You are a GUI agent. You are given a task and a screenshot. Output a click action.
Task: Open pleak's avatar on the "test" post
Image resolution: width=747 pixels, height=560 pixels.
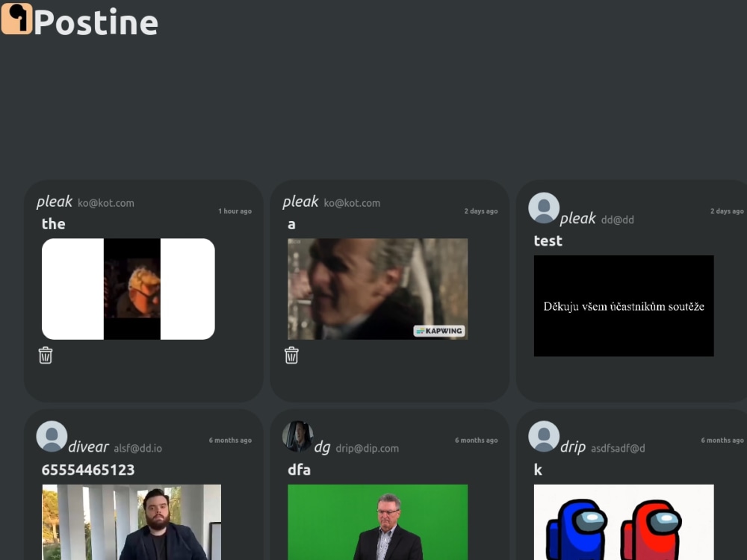[544, 208]
